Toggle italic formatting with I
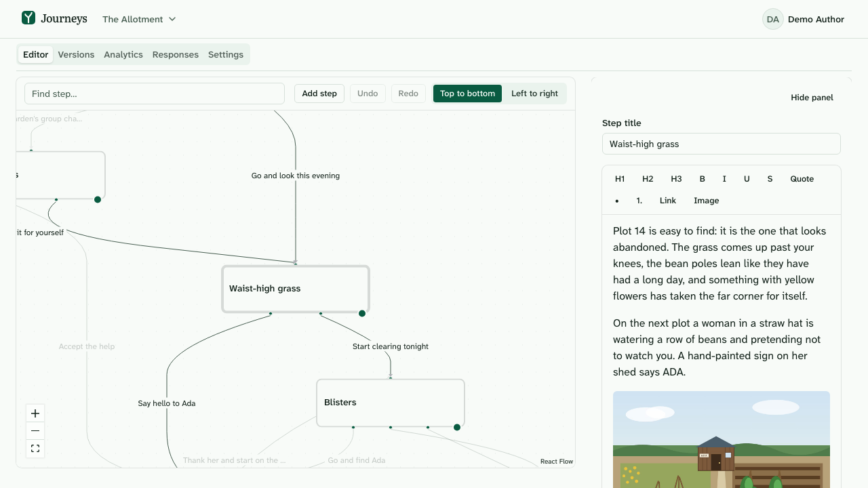This screenshot has width=868, height=488. pyautogui.click(x=724, y=179)
